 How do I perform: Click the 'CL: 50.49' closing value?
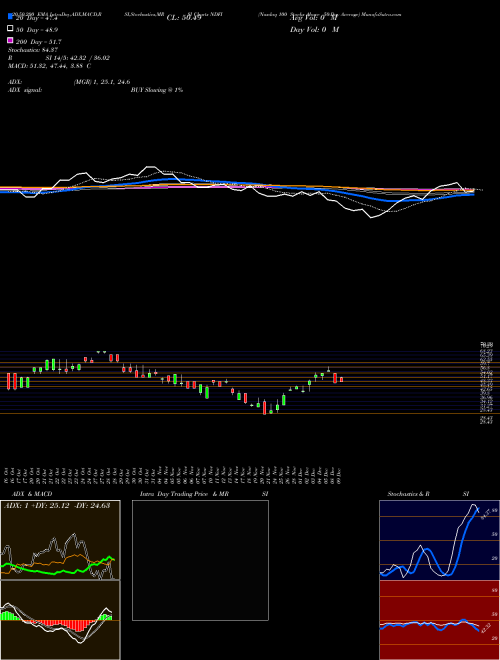pyautogui.click(x=184, y=18)
